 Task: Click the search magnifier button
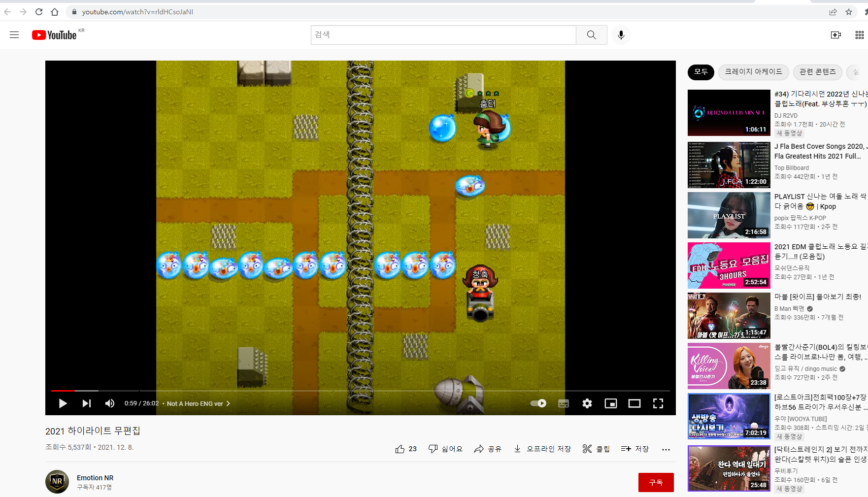click(x=592, y=35)
